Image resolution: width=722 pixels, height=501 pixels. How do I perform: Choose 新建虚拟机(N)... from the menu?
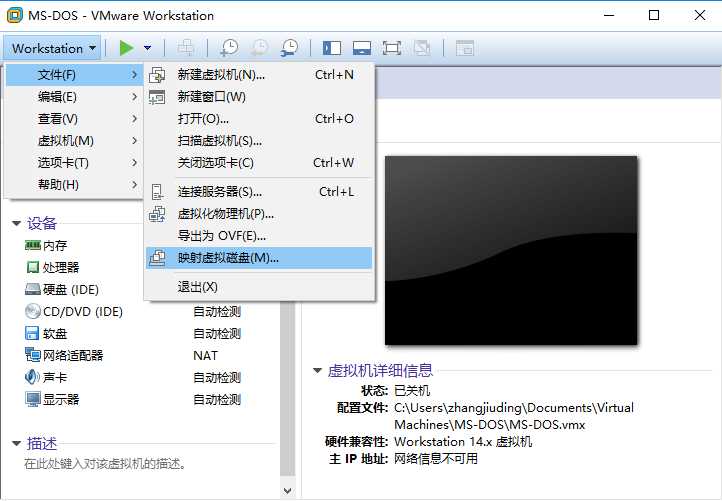pyautogui.click(x=259, y=75)
